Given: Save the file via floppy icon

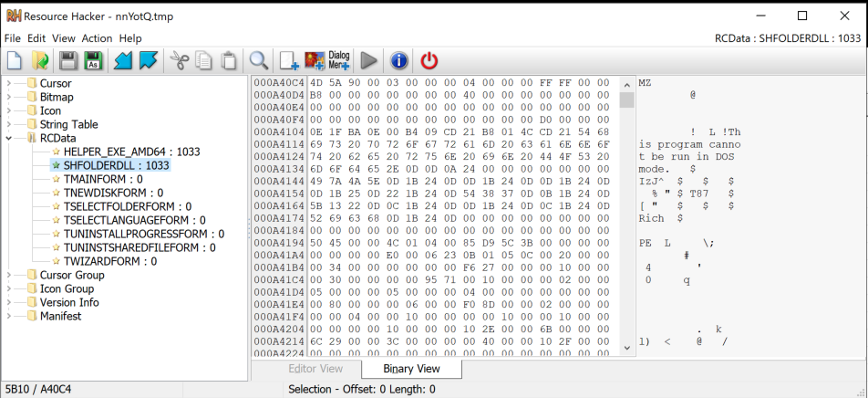Looking at the screenshot, I should (x=68, y=60).
